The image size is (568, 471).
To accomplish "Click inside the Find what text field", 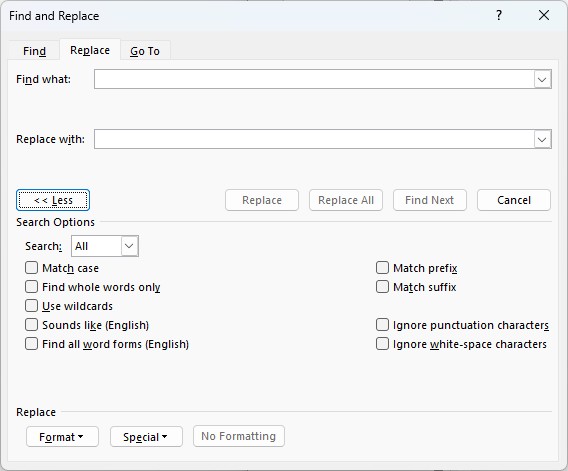I will point(314,79).
